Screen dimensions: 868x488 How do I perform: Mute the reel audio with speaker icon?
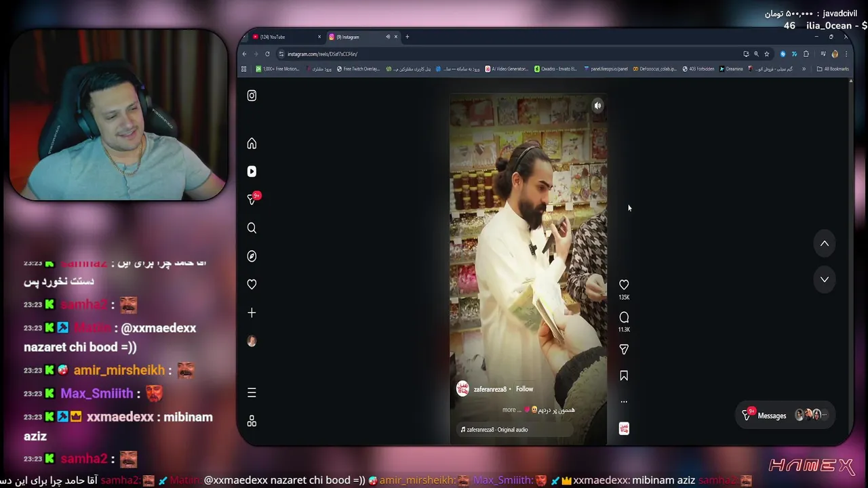(x=597, y=106)
